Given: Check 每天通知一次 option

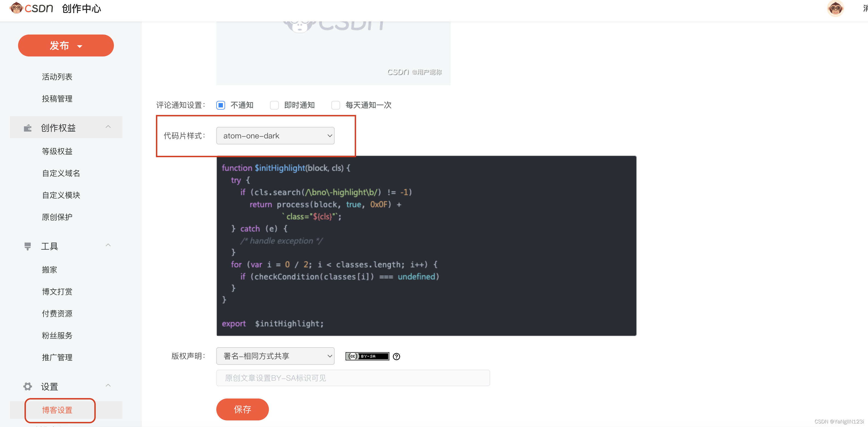Looking at the screenshot, I should tap(336, 105).
